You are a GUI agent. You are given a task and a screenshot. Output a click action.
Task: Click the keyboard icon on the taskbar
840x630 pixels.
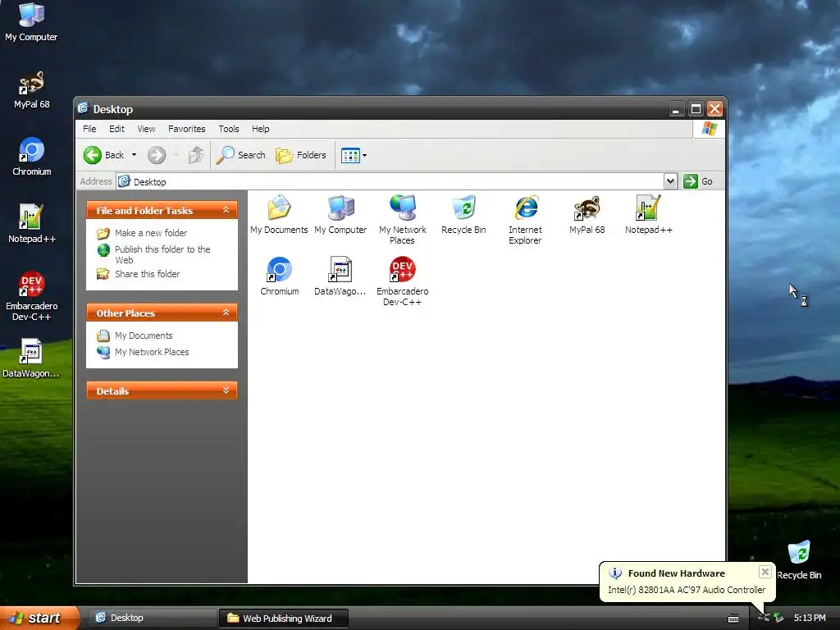tap(733, 619)
